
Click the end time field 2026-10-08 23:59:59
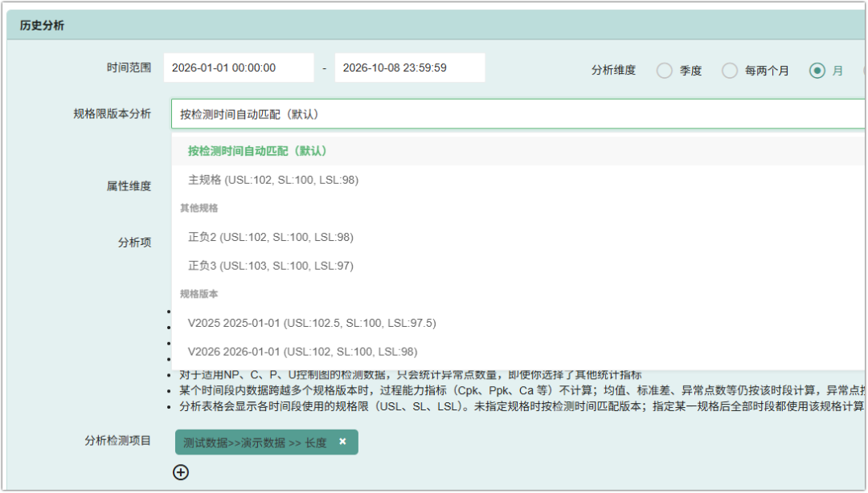click(410, 67)
